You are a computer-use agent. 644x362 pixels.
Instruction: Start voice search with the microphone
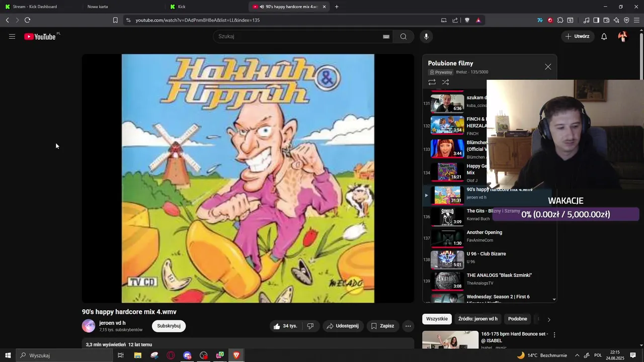(426, 36)
